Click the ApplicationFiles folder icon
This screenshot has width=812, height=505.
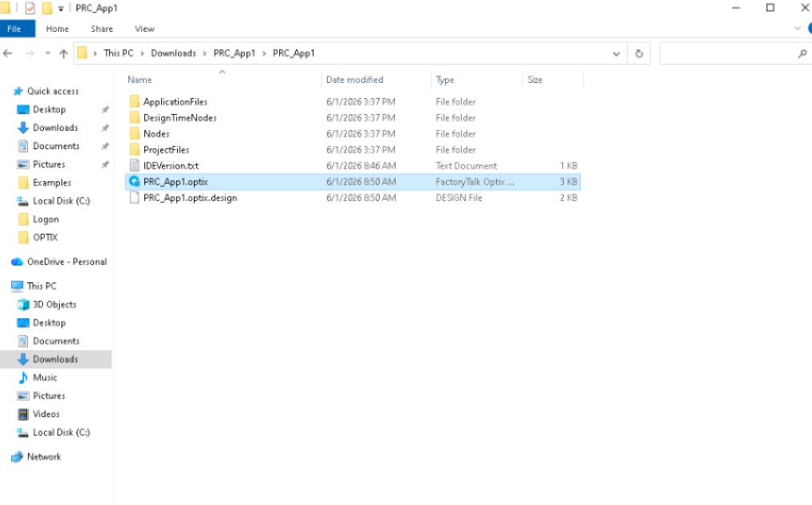[135, 101]
